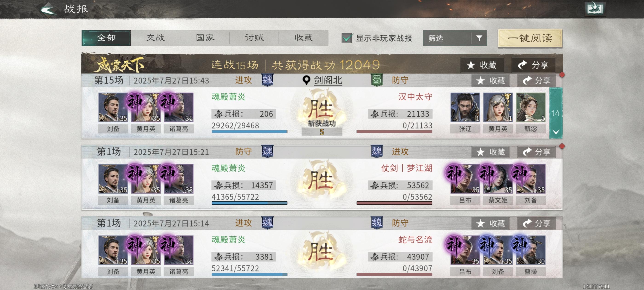Favorite the 15:14 battle report with 收藏
This screenshot has width=644, height=290.
click(x=490, y=223)
